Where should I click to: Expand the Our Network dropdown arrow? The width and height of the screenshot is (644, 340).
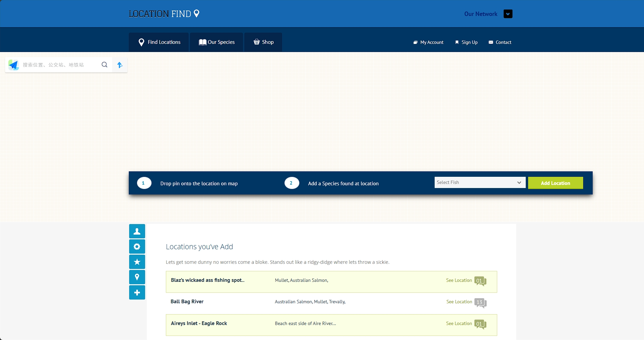[508, 14]
